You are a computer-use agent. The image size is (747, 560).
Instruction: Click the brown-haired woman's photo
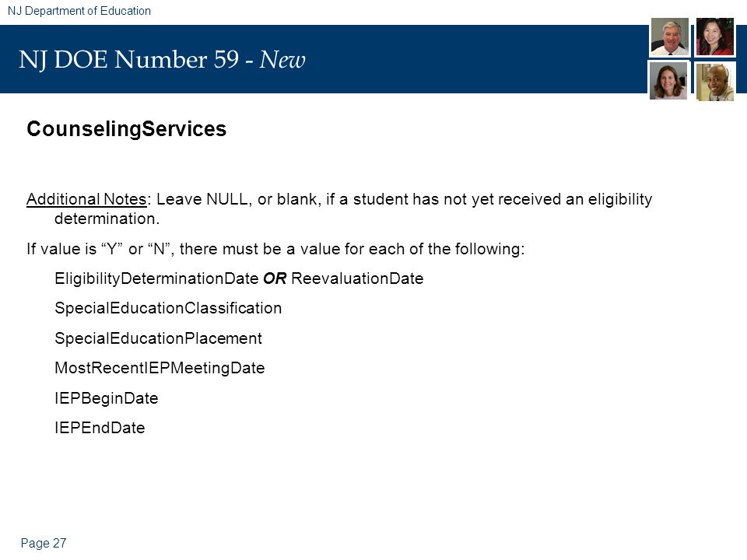668,82
